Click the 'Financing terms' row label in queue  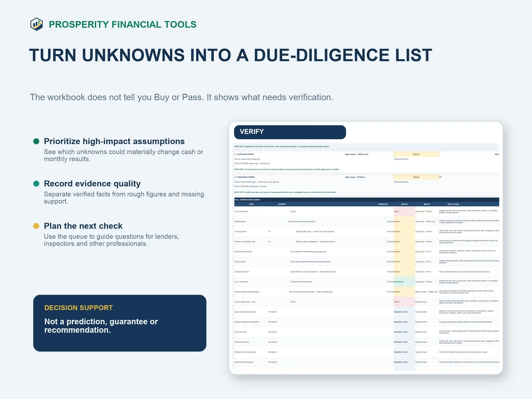(x=241, y=232)
